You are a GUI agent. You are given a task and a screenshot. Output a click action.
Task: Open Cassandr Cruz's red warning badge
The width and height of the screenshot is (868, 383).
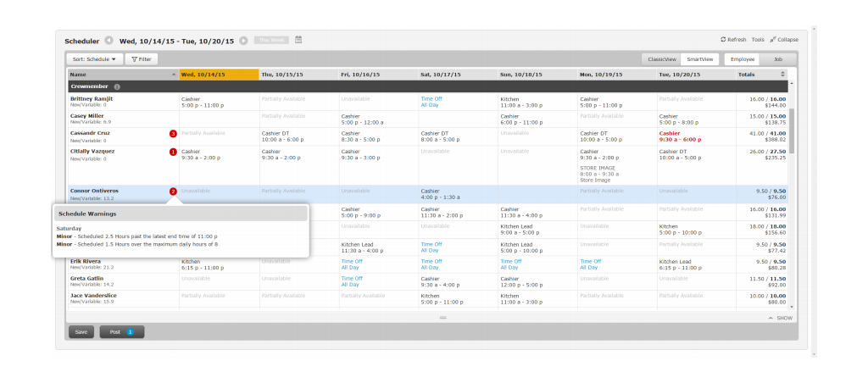click(x=173, y=134)
